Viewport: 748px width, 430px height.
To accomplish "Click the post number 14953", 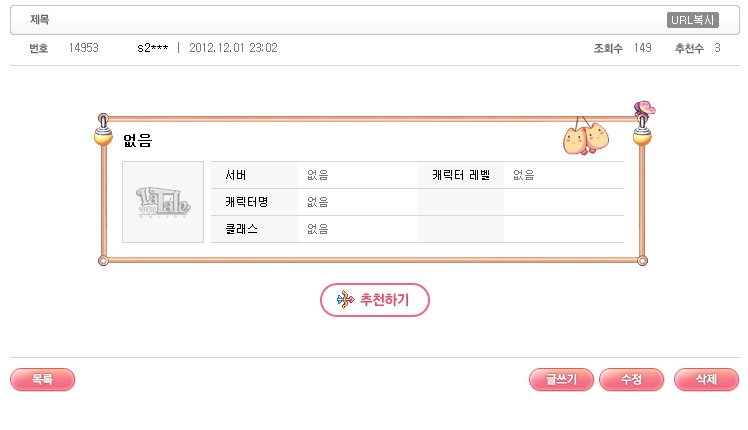I will pos(83,48).
